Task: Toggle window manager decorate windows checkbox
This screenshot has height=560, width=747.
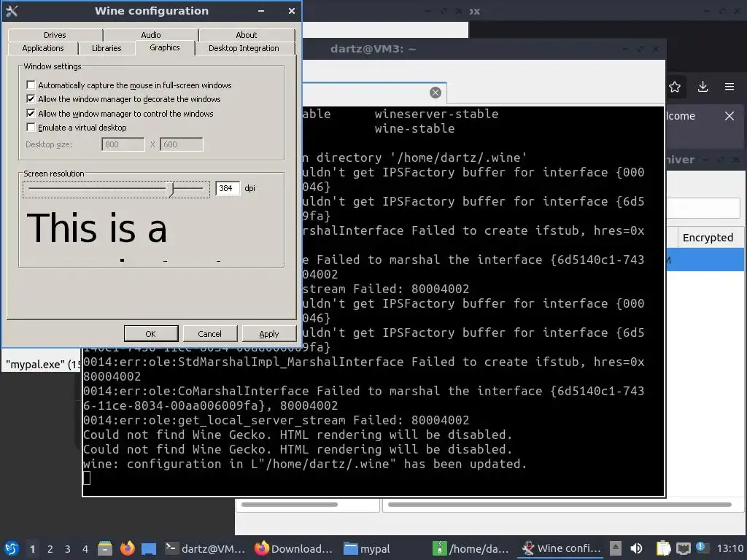Action: [31, 99]
